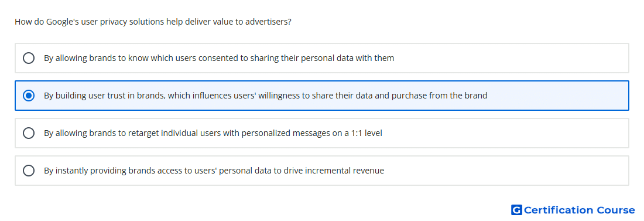Image resolution: width=644 pixels, height=221 pixels.
Task: Toggle the selected building user trust radio
Action: click(29, 96)
